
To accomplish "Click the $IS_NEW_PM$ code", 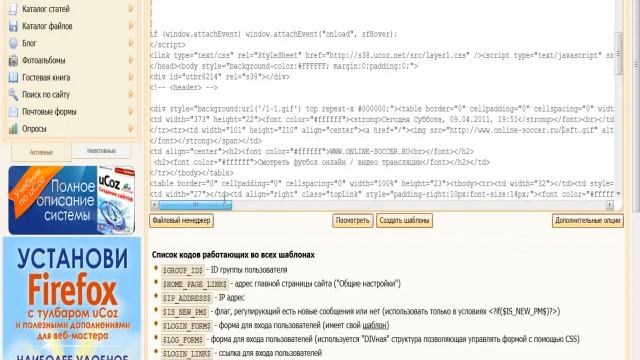I will coord(184,312).
